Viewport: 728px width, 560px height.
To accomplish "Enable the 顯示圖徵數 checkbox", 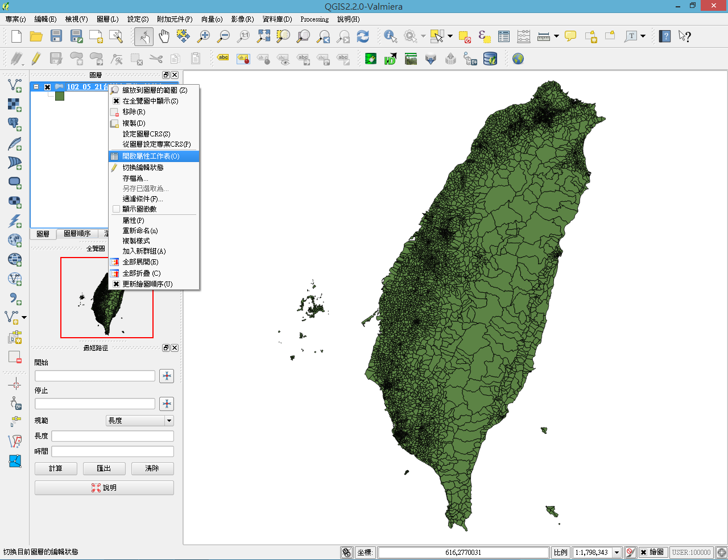I will 117,209.
